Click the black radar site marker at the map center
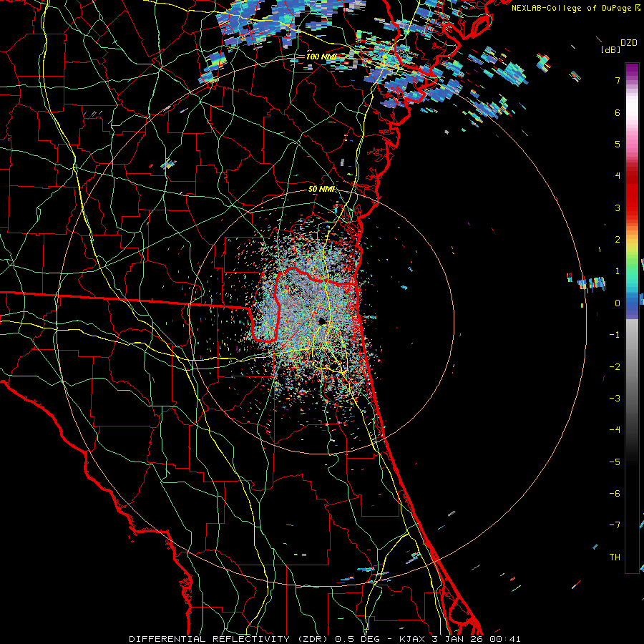Viewport: 644px width, 644px height. click(x=323, y=321)
